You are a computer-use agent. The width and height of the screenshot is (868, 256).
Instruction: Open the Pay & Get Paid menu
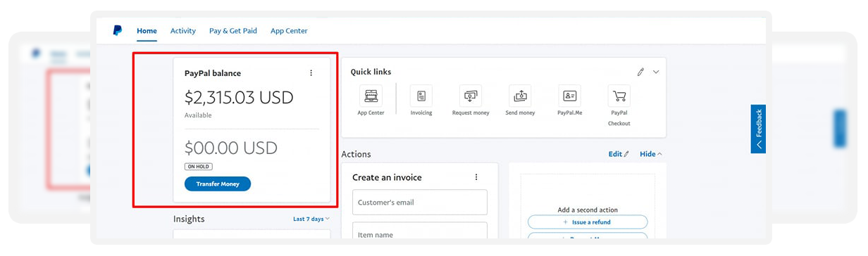point(233,31)
